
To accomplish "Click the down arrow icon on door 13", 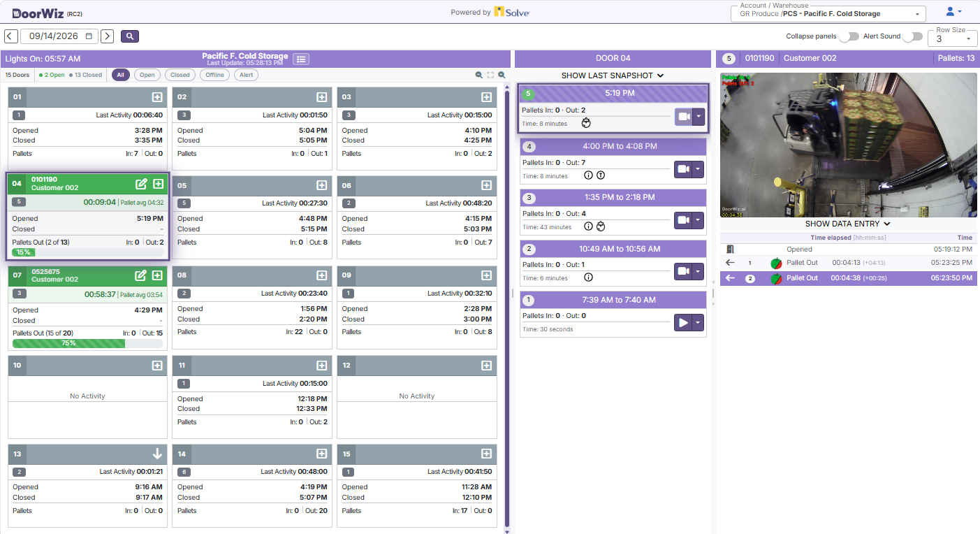I will click(x=157, y=454).
